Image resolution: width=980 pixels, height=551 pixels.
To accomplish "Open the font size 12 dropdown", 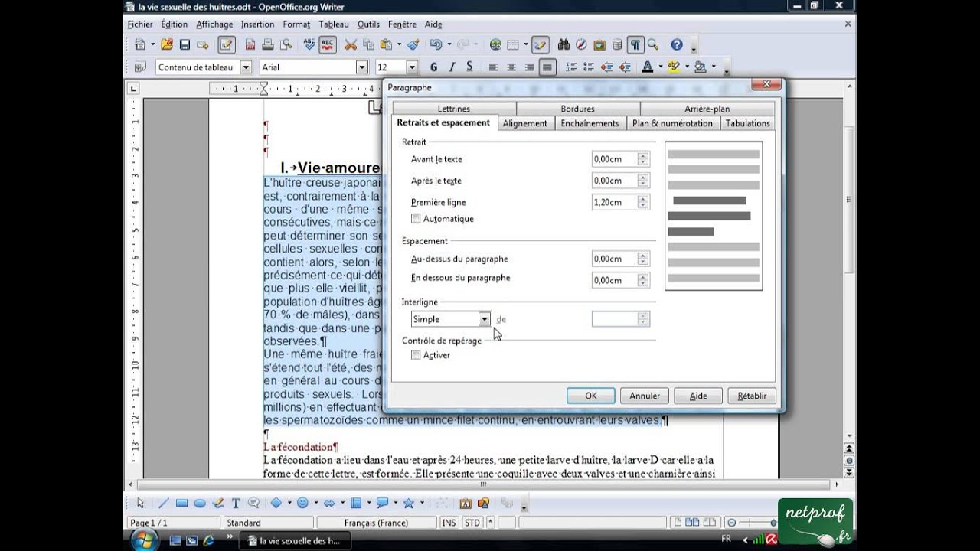I will click(412, 67).
